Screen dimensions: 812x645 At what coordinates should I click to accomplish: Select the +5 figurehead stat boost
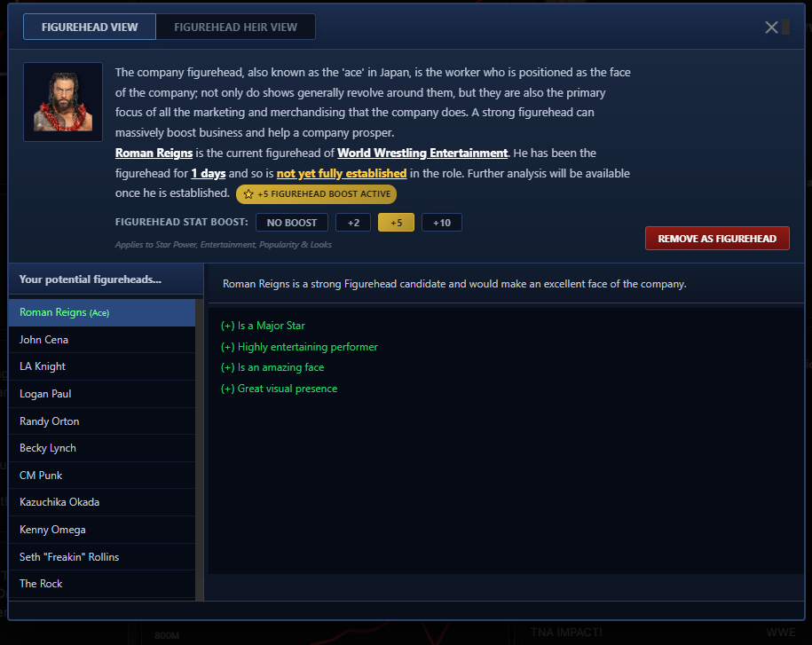pyautogui.click(x=396, y=223)
